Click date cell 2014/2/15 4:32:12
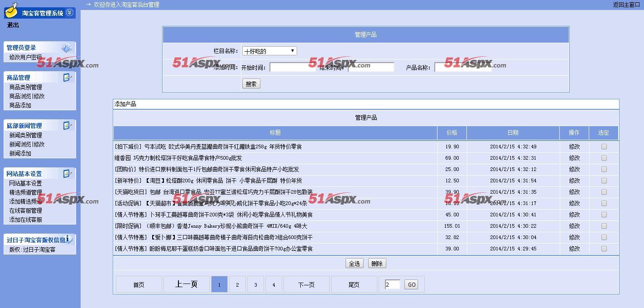The image size is (644, 308). coord(513,169)
